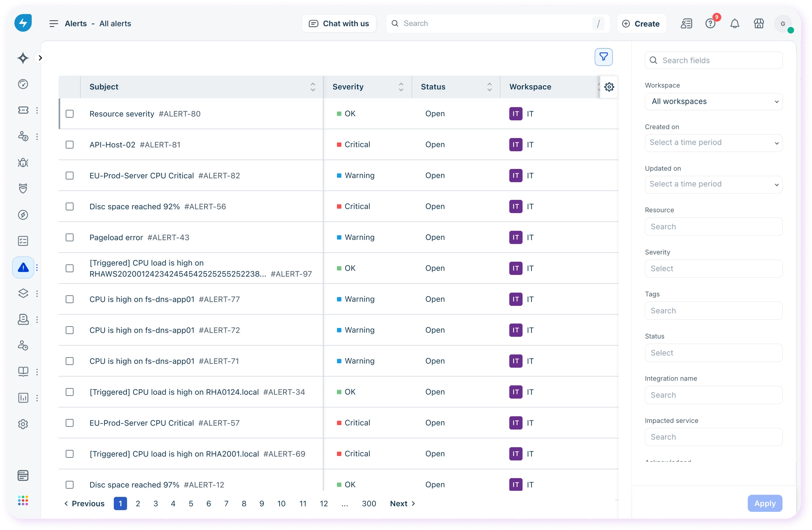
Task: Jump to page 300
Action: pyautogui.click(x=369, y=504)
